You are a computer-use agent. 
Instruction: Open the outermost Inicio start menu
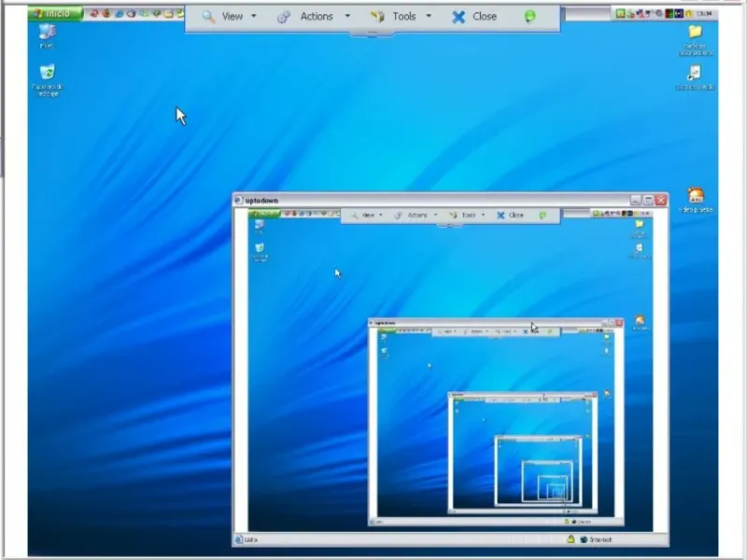pos(55,13)
